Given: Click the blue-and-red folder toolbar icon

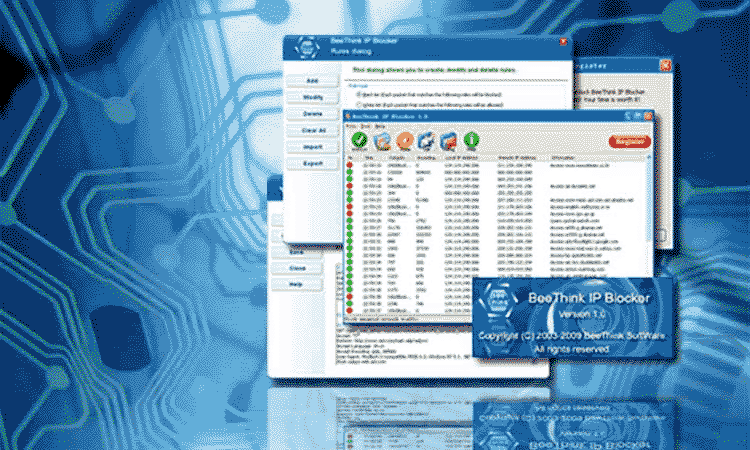Looking at the screenshot, I should [448, 141].
